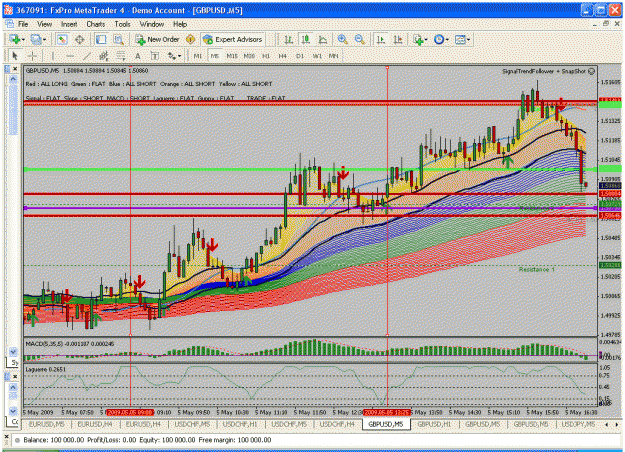Switch to M15 timeframe
The image size is (625, 452).
pos(232,56)
